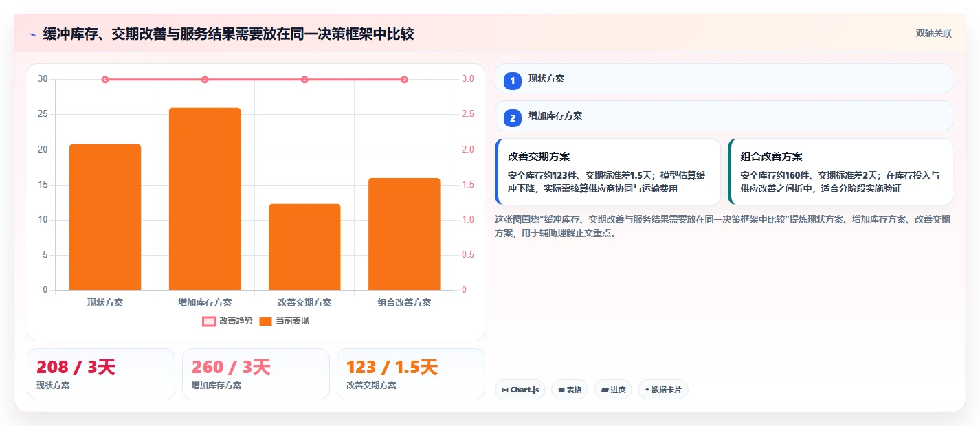Click the 208 / 3天 data card

(101, 374)
